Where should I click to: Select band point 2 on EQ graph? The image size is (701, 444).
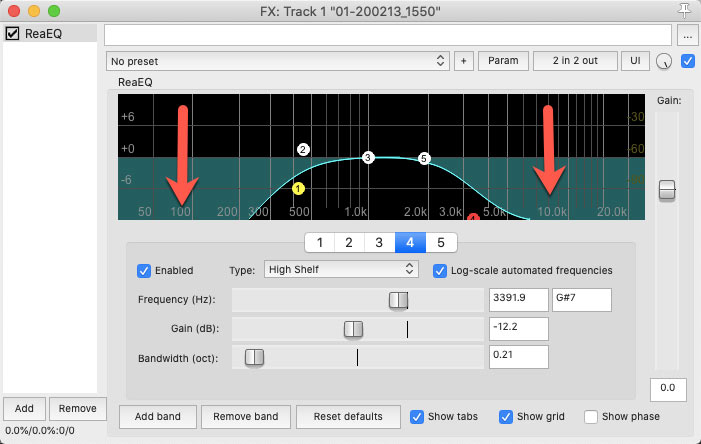point(303,149)
